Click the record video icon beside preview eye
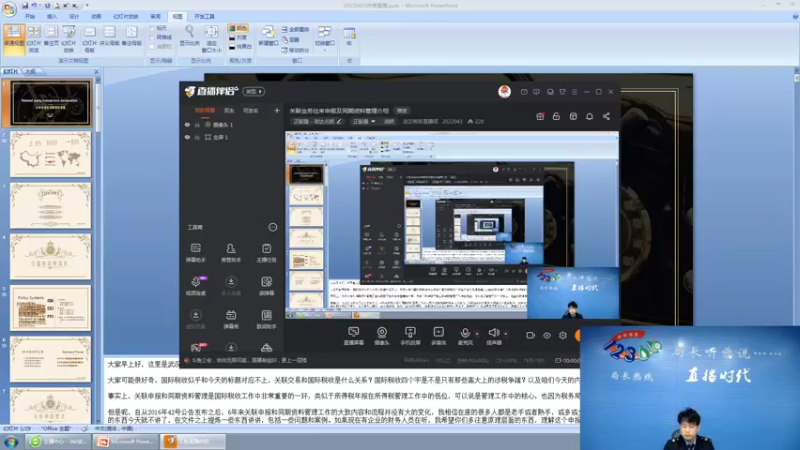Viewport: 800px width, 450px height. point(531,335)
